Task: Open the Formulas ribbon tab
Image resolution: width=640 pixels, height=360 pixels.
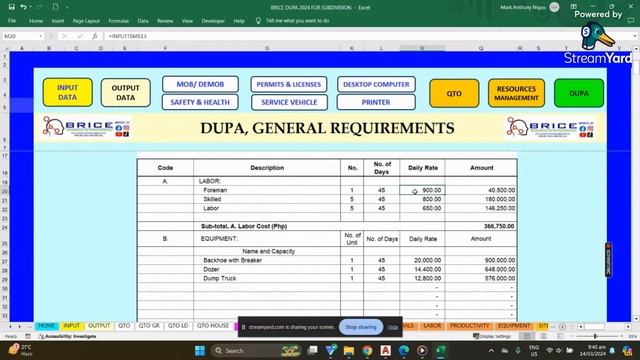Action: [118, 21]
